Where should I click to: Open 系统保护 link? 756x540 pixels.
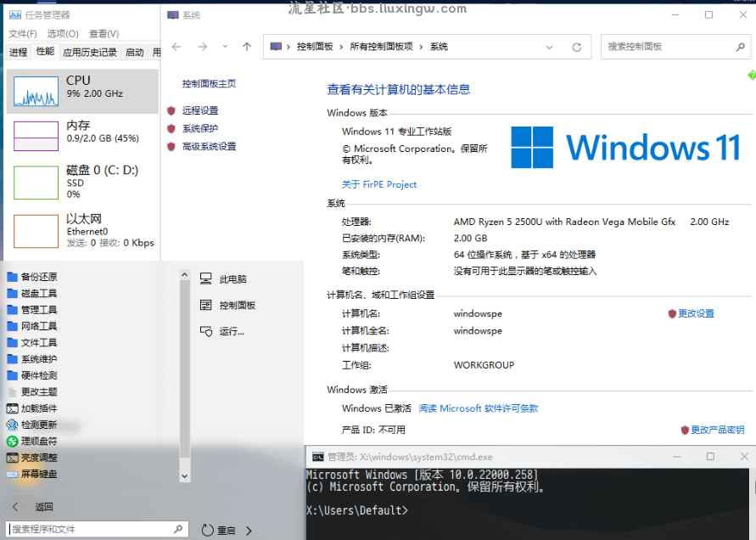[200, 128]
